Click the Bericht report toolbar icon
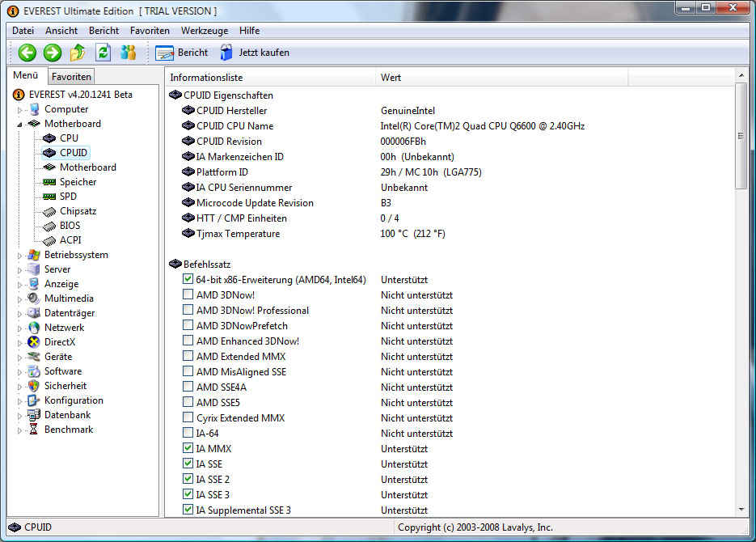Screen dimensions: 756x542 click(x=164, y=53)
